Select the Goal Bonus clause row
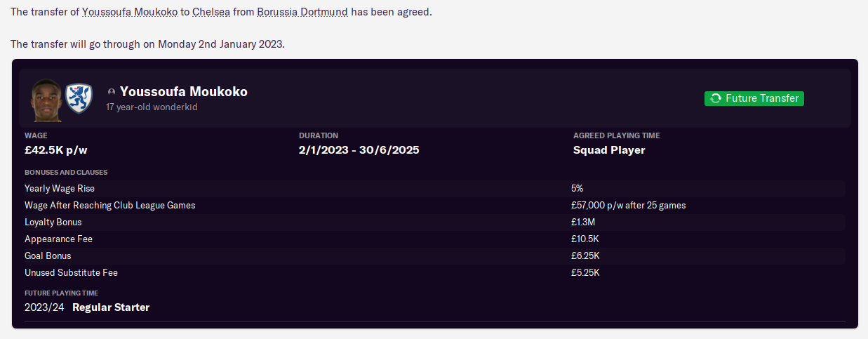This screenshot has height=339, width=868. pos(434,256)
